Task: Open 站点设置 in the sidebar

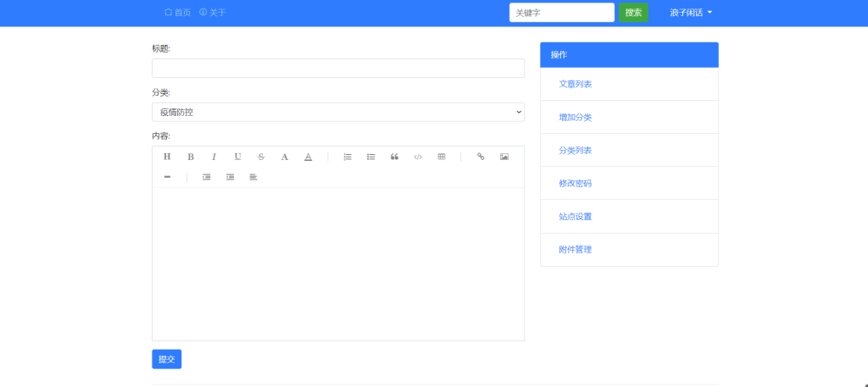Action: coord(576,216)
